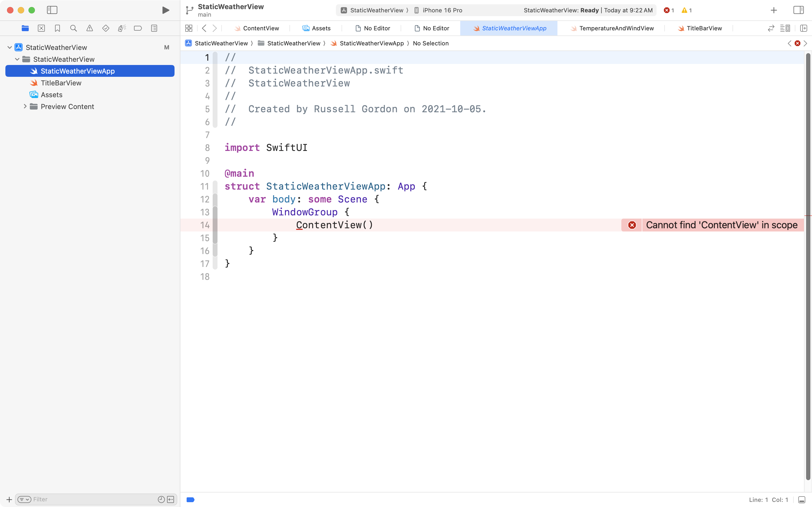Collapse the StaticWeatherView group folder

[x=17, y=59]
